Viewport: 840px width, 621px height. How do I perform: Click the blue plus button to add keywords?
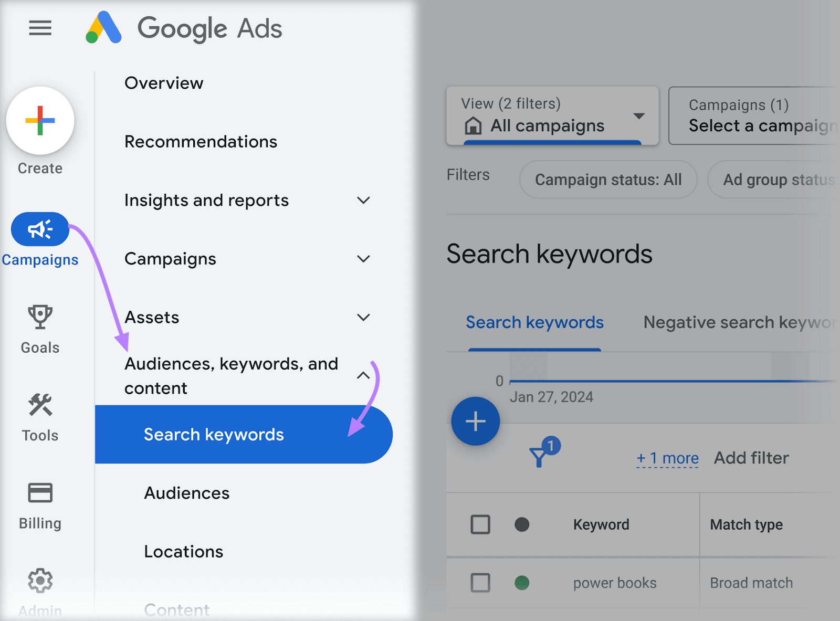click(x=475, y=421)
